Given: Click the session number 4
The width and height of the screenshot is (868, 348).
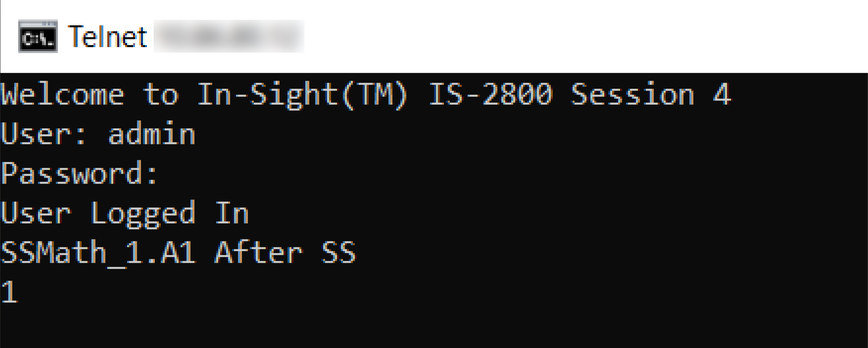Looking at the screenshot, I should 722,95.
